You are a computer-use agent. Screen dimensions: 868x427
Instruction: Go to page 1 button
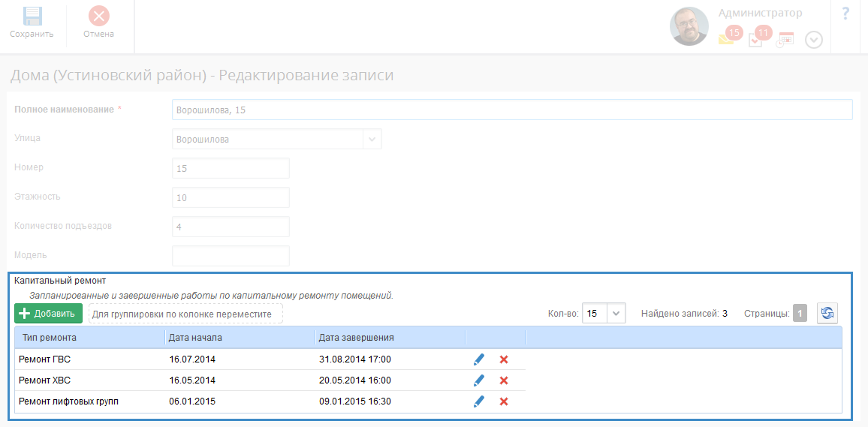tap(800, 313)
